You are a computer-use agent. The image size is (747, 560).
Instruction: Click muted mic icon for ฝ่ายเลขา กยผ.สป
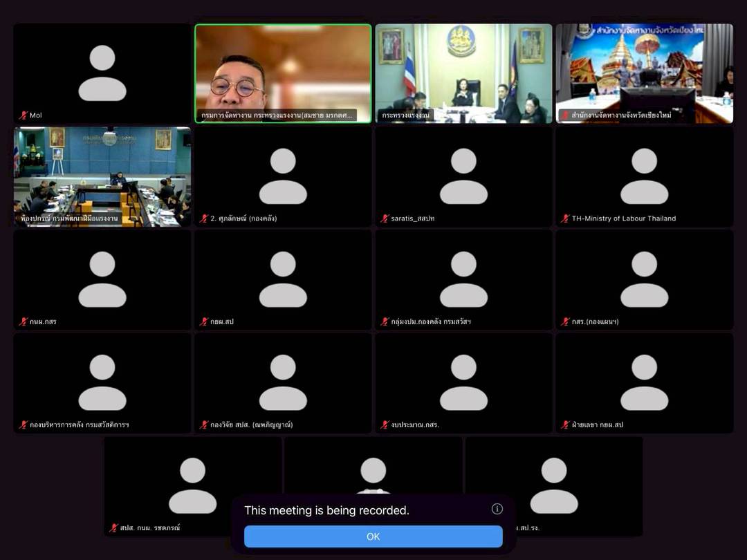click(565, 424)
